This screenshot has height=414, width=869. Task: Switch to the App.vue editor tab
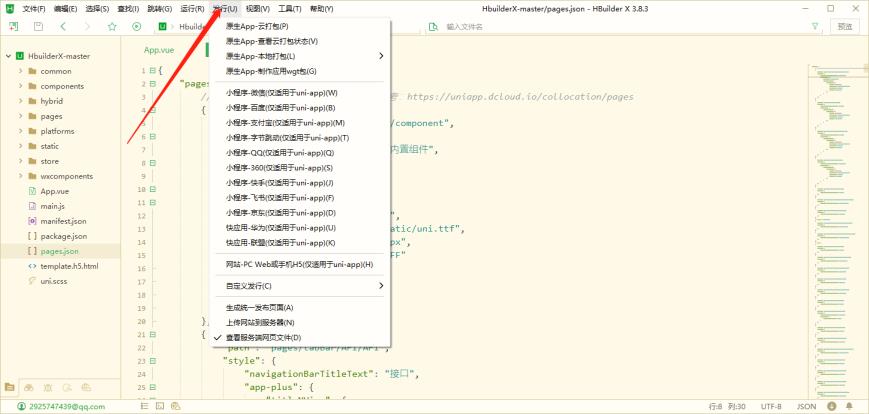pyautogui.click(x=159, y=50)
